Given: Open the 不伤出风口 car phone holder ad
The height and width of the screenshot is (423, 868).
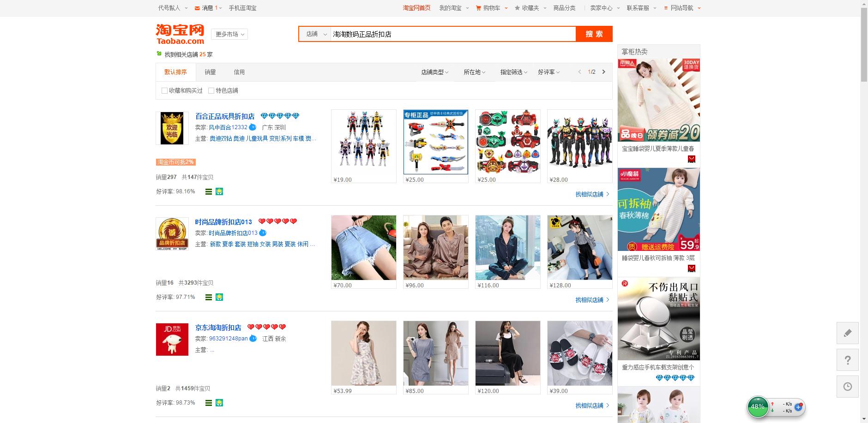Looking at the screenshot, I should (x=659, y=319).
